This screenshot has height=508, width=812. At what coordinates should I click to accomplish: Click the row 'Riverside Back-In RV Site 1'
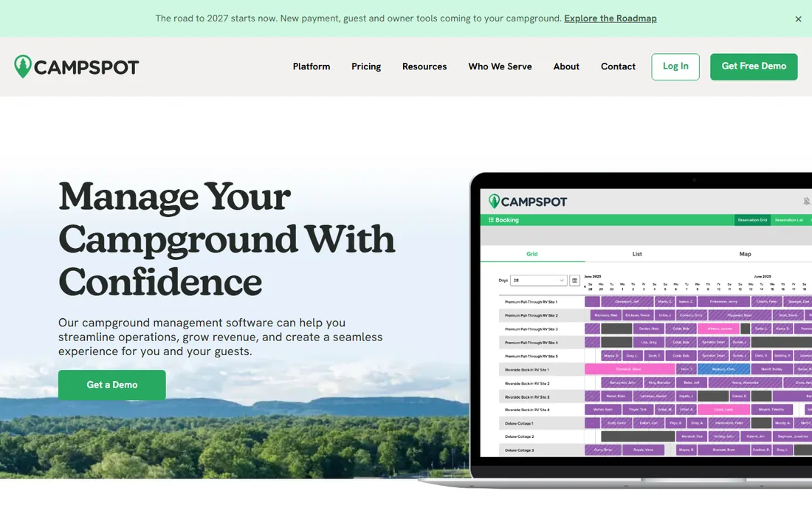(526, 370)
